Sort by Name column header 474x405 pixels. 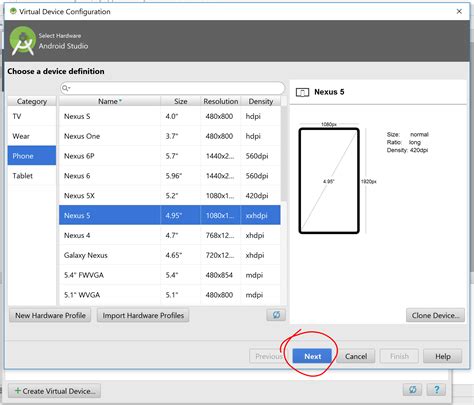click(110, 101)
